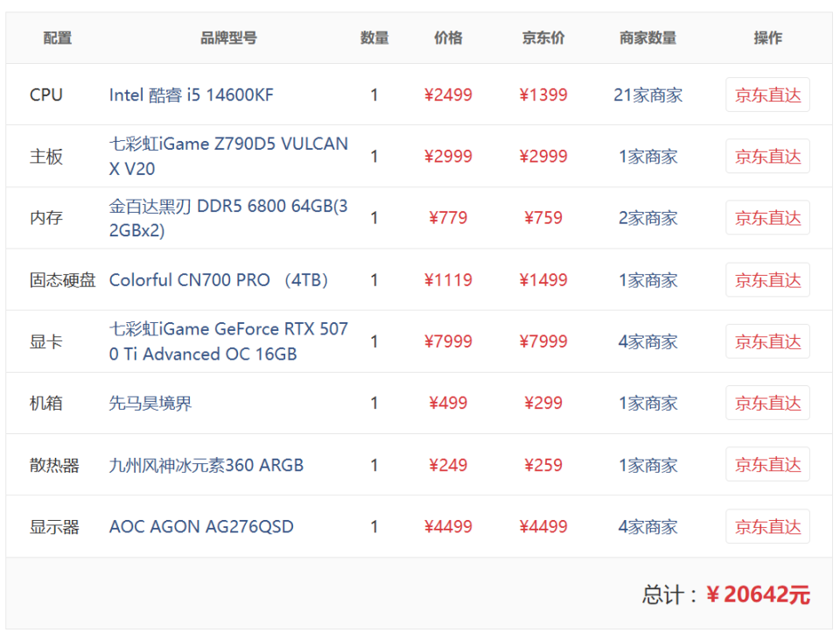This screenshot has height=639, width=840.
Task: Click 京东价 ¥759 in 内存 row
Action: pyautogui.click(x=543, y=218)
